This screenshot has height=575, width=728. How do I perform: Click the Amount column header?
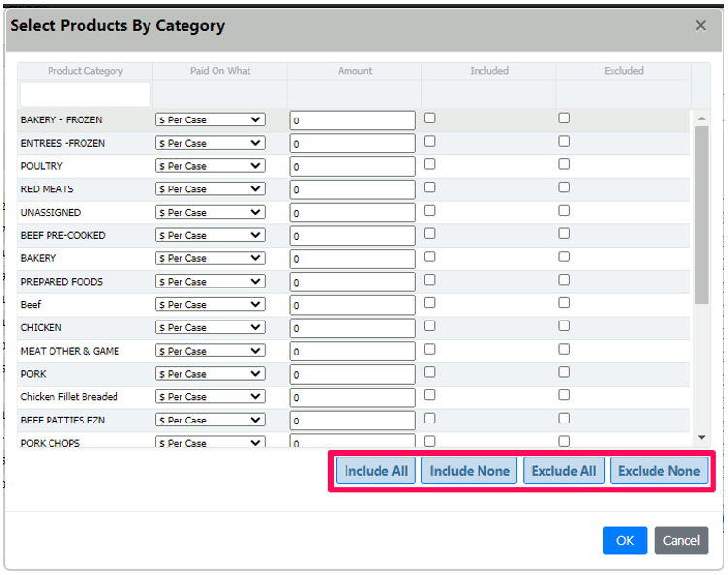pyautogui.click(x=354, y=71)
